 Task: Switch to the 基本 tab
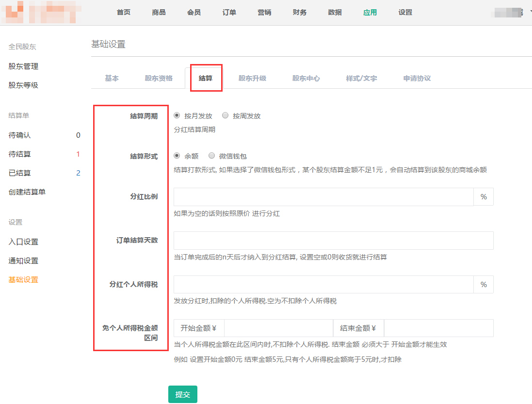pos(112,78)
